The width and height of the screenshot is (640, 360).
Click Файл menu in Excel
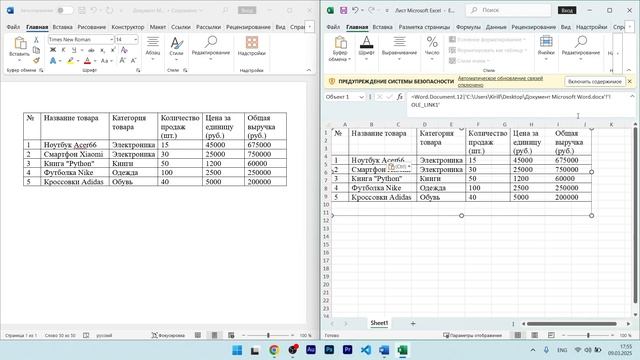pyautogui.click(x=333, y=27)
